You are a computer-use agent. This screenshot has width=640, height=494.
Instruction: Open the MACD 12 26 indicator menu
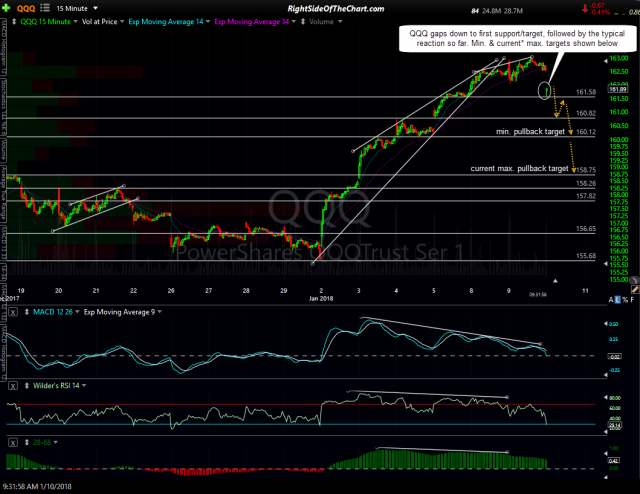tap(56, 312)
